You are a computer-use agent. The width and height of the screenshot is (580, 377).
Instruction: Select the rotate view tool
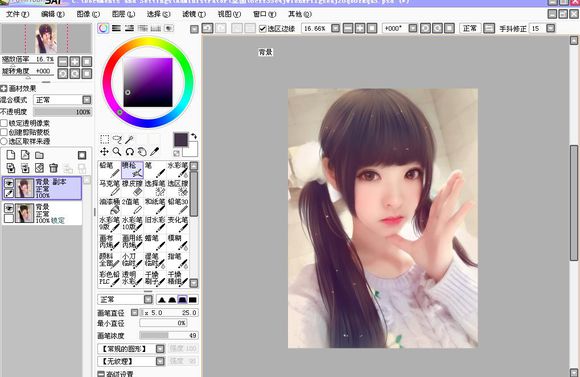point(129,151)
